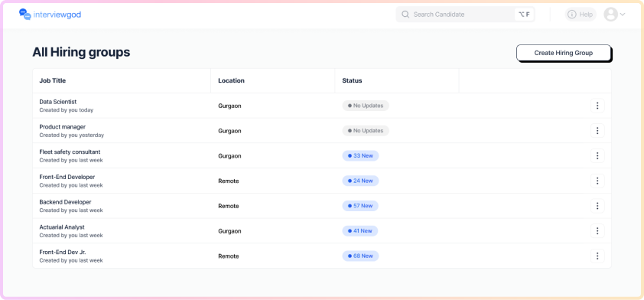644x300 pixels.
Task: Open the user avatar profile
Action: pyautogui.click(x=611, y=15)
